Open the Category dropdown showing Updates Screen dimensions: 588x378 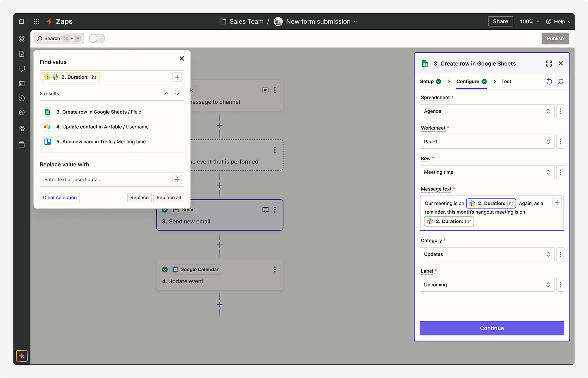click(487, 254)
